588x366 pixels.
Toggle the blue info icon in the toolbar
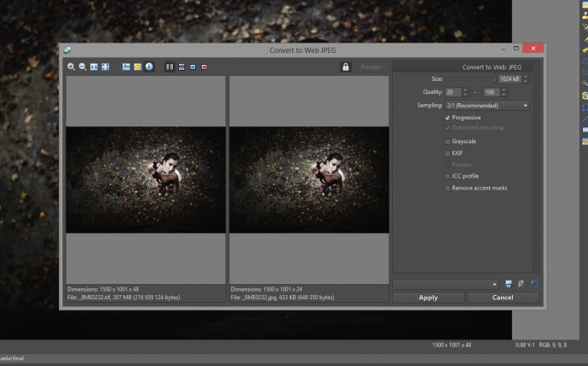pos(149,67)
